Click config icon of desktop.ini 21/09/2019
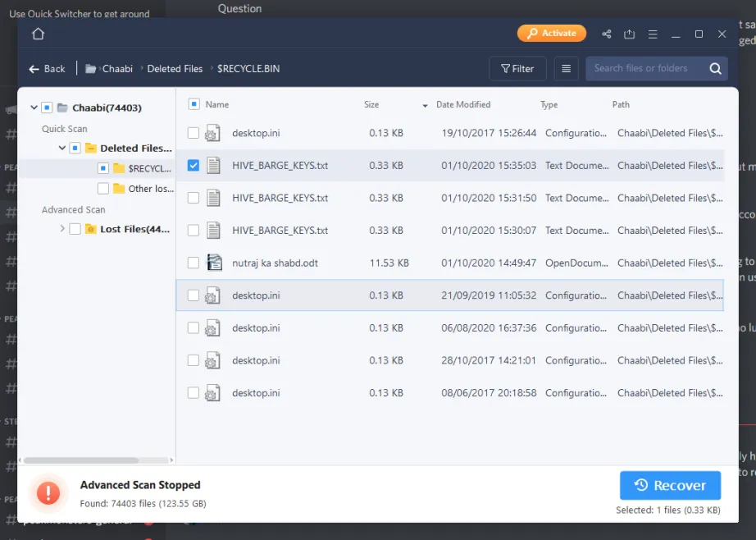Viewport: 756px width, 540px height. pos(212,295)
